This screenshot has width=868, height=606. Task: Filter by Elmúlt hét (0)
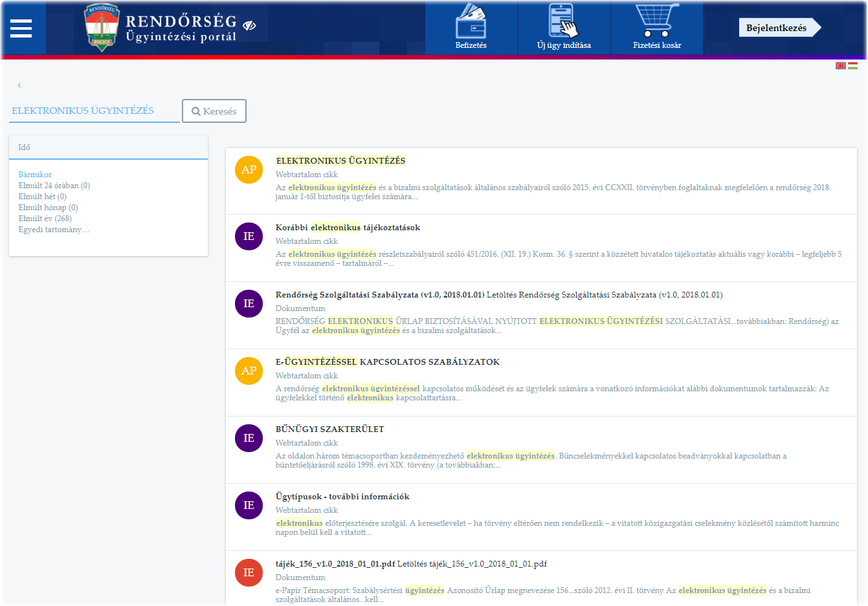click(43, 197)
